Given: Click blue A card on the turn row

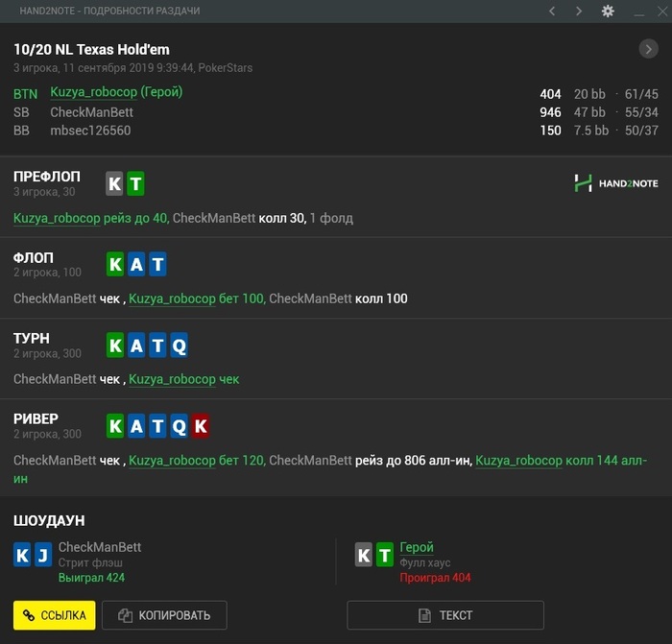Looking at the screenshot, I should (x=136, y=345).
